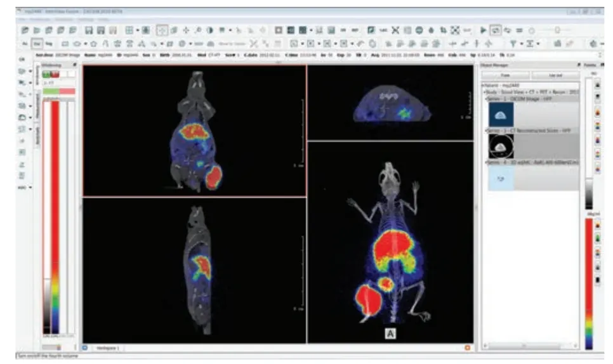Open the dropdown arrow next to filter funnel

point(522,44)
